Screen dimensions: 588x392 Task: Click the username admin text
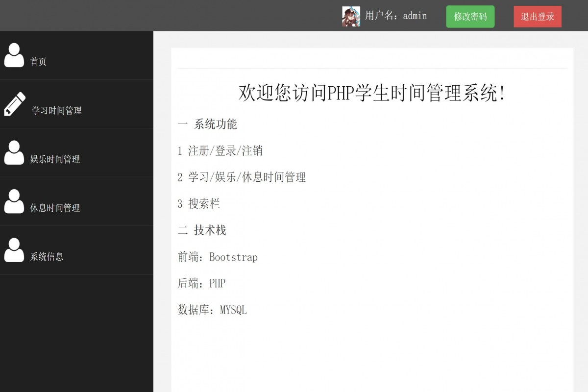394,16
